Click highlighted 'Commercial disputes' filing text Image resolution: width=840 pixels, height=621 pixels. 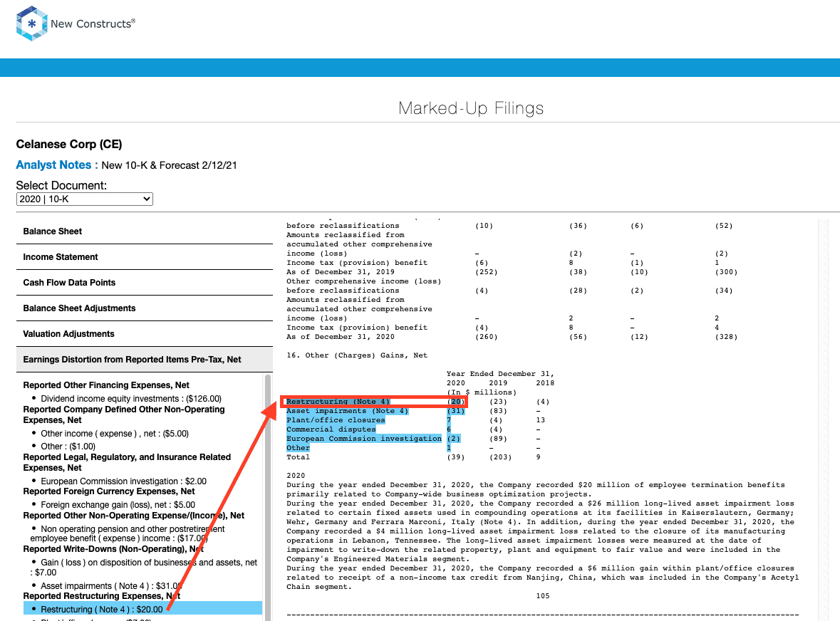coord(331,429)
